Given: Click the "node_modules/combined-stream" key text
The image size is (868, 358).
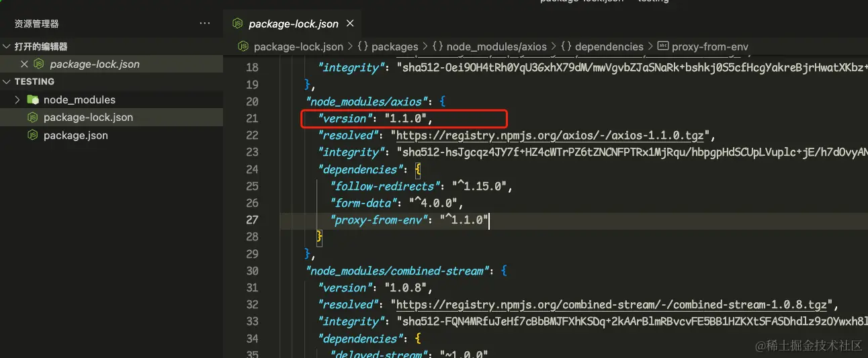Looking at the screenshot, I should click(x=399, y=271).
